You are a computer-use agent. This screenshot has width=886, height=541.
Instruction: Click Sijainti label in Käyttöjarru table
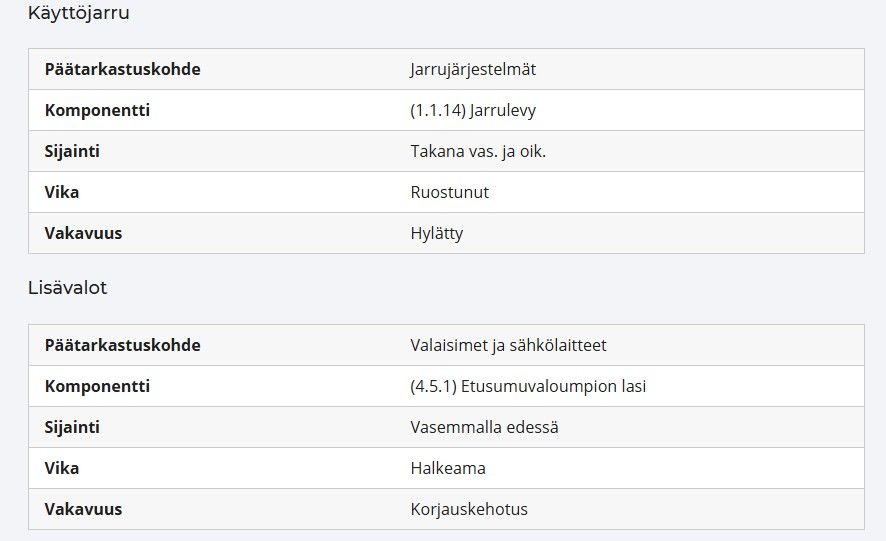pyautogui.click(x=72, y=152)
